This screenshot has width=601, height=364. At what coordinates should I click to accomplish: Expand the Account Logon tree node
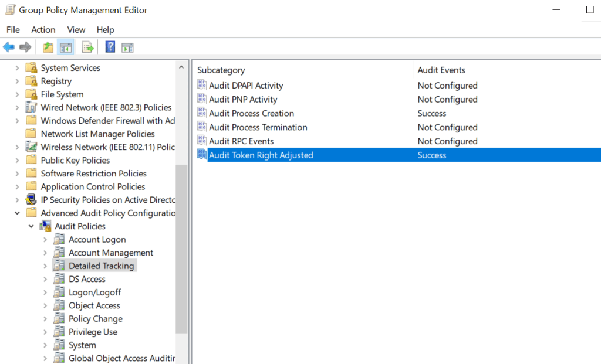point(45,240)
